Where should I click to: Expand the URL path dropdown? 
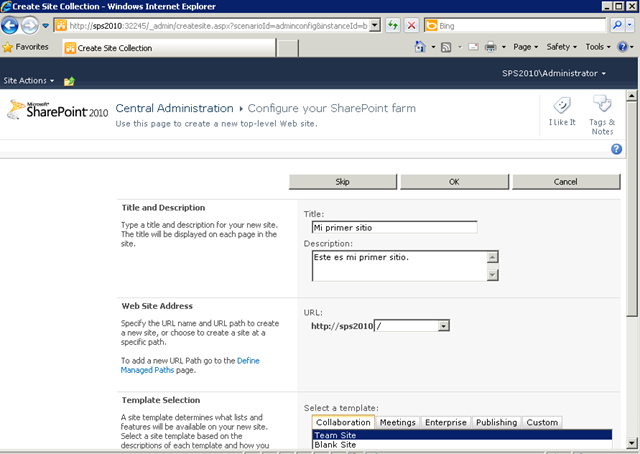(x=443, y=325)
